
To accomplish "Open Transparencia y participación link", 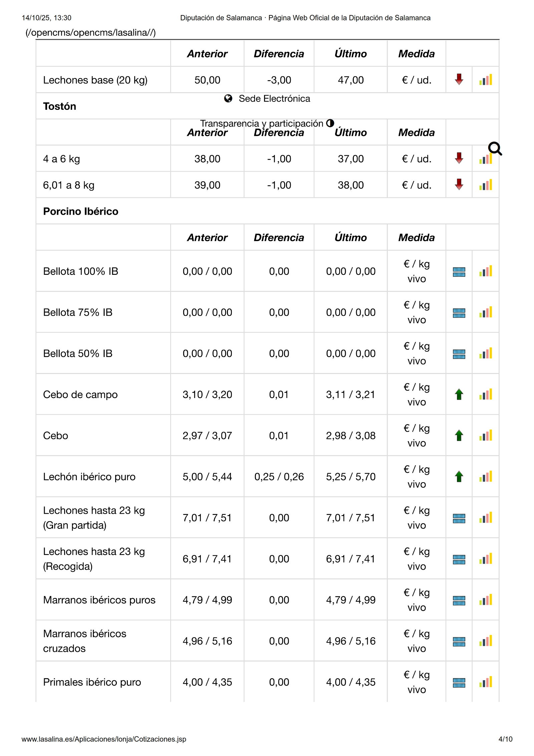I will pos(262,123).
